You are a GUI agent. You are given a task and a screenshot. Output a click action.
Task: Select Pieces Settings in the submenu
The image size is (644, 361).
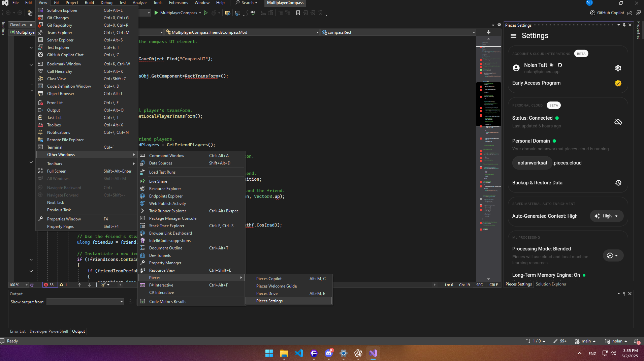(289, 301)
